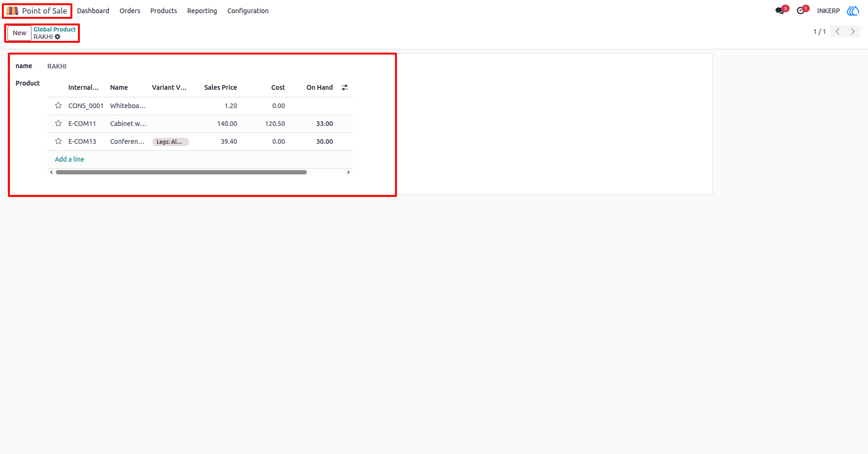Sort by Variant Values column header
This screenshot has width=868, height=454.
click(169, 87)
